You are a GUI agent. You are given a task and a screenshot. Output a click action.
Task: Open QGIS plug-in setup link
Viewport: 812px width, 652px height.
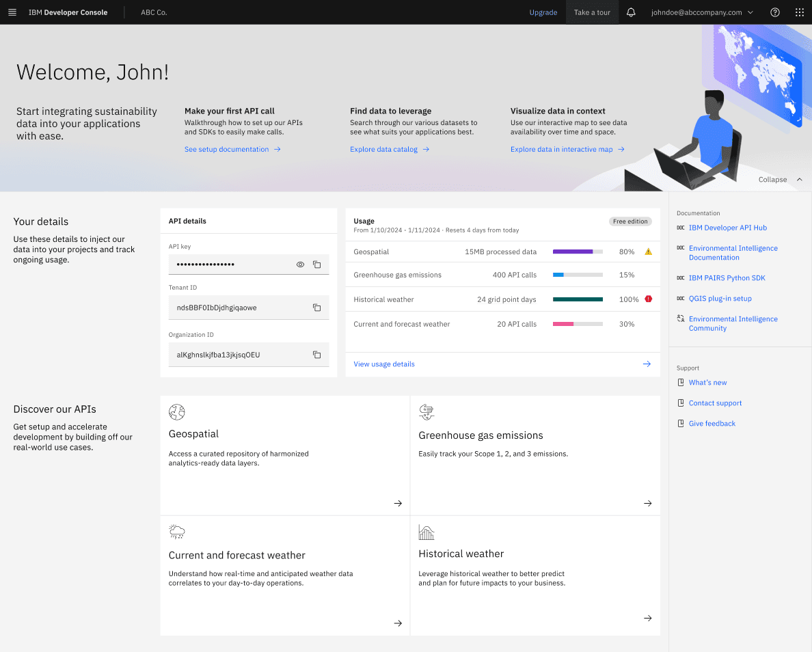(720, 299)
